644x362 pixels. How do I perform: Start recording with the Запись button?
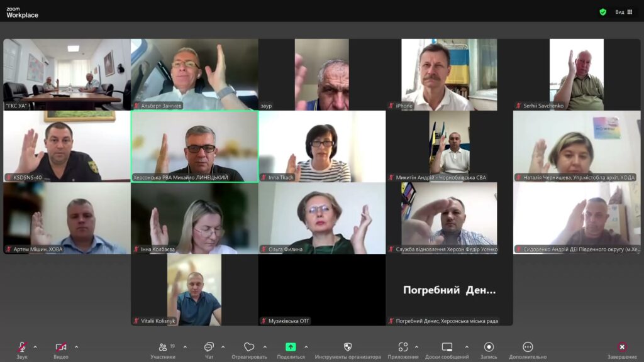pyautogui.click(x=489, y=347)
